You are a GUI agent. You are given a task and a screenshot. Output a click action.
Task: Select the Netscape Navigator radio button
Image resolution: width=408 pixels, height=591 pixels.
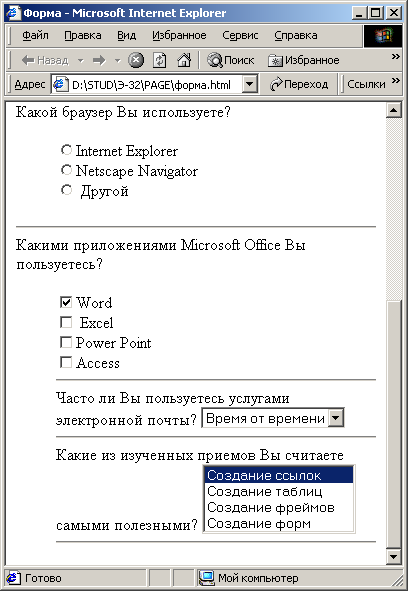(66, 170)
